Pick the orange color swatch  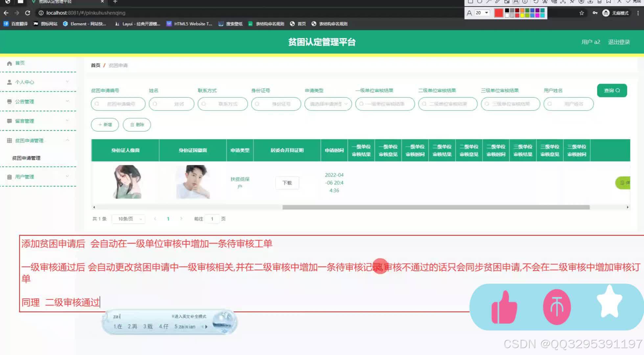[522, 11]
